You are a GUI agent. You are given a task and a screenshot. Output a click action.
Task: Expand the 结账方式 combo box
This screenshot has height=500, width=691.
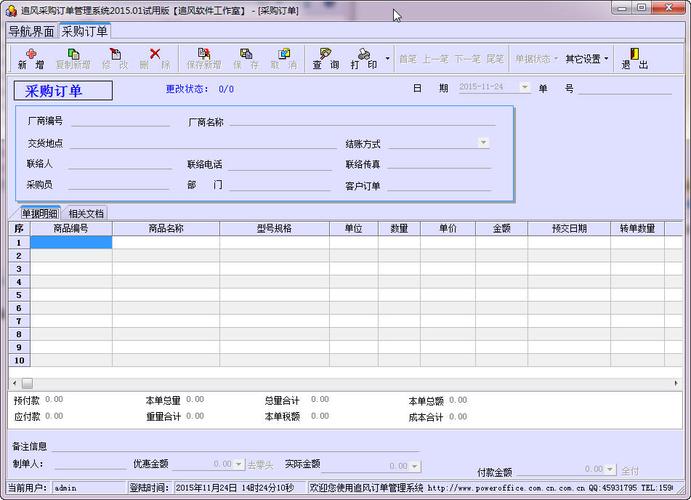483,142
